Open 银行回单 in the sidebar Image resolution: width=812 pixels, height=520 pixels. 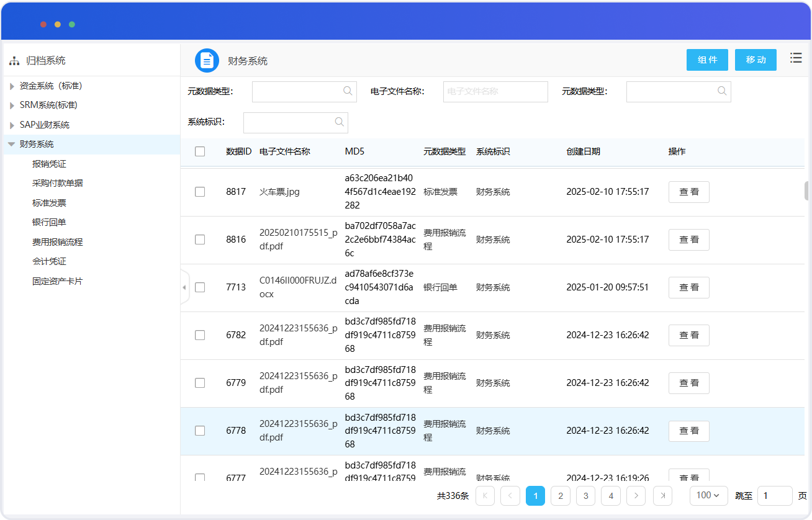(49, 223)
